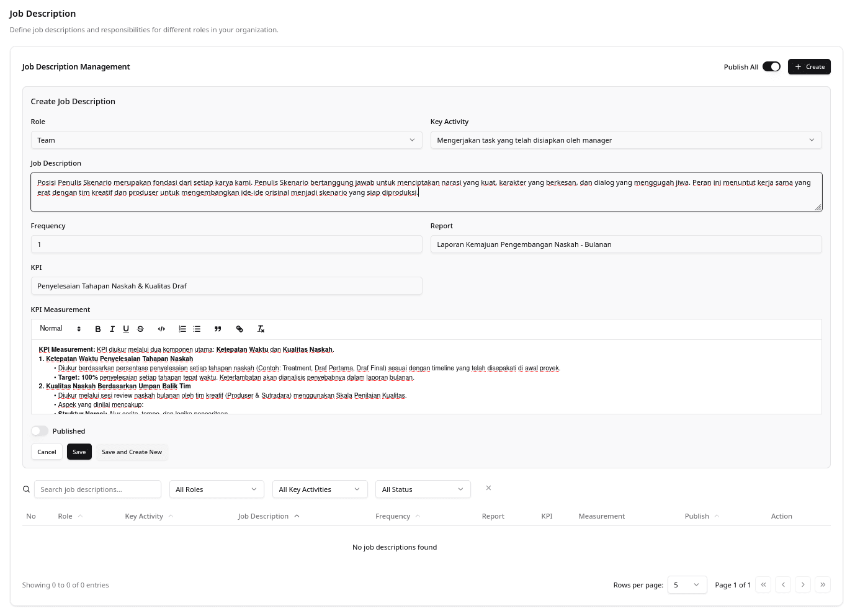Click the KPI input field
Screen dimensions: 855x616
pos(226,286)
